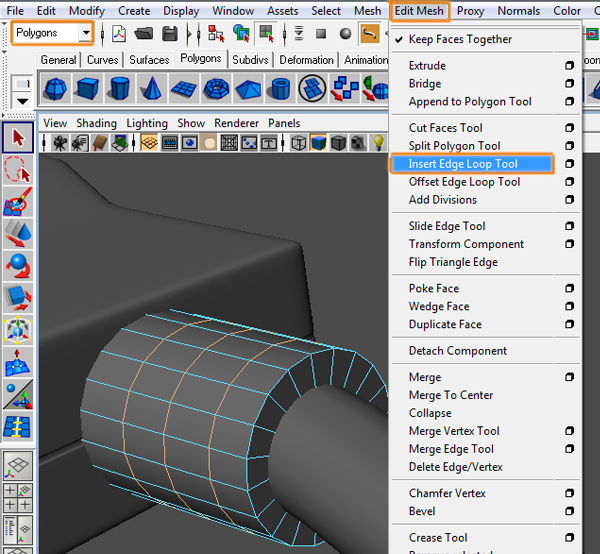Choose Merge To Center
This screenshot has width=600, height=554.
(x=451, y=395)
